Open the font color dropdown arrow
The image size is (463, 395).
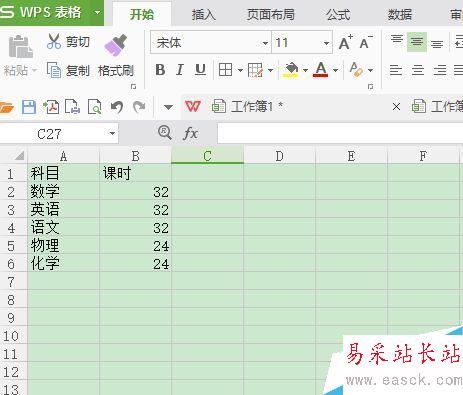point(335,70)
